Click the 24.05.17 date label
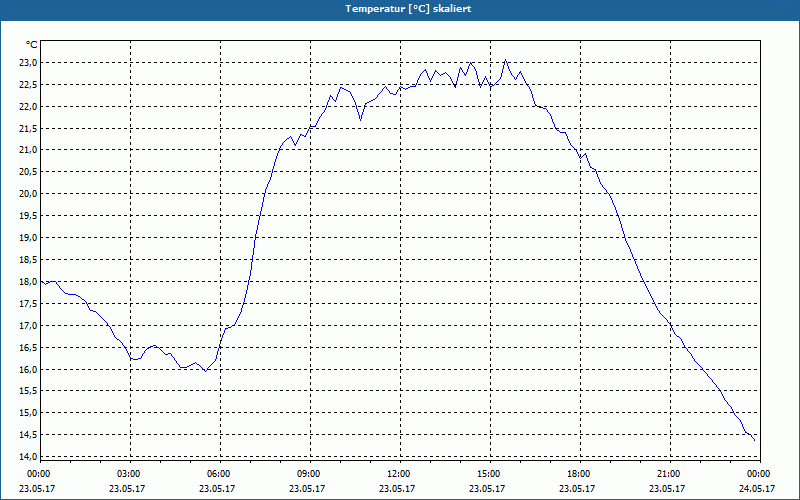This screenshot has width=800, height=500. 757,488
